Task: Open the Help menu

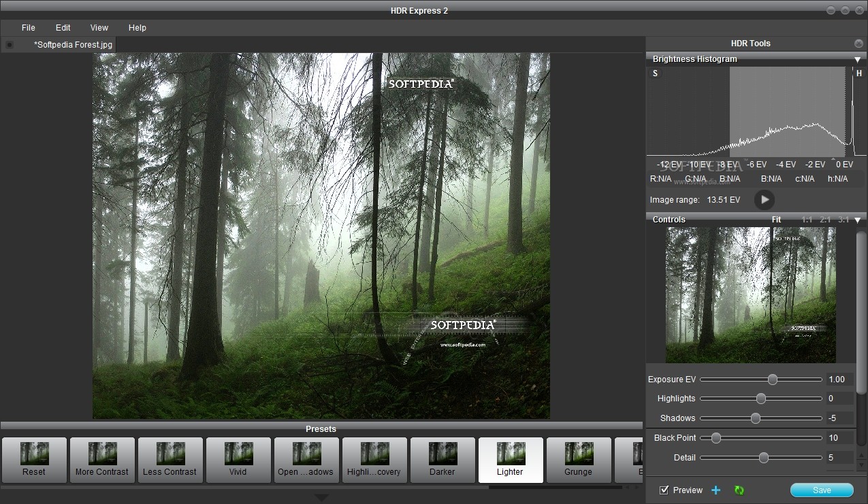Action: 138,28
